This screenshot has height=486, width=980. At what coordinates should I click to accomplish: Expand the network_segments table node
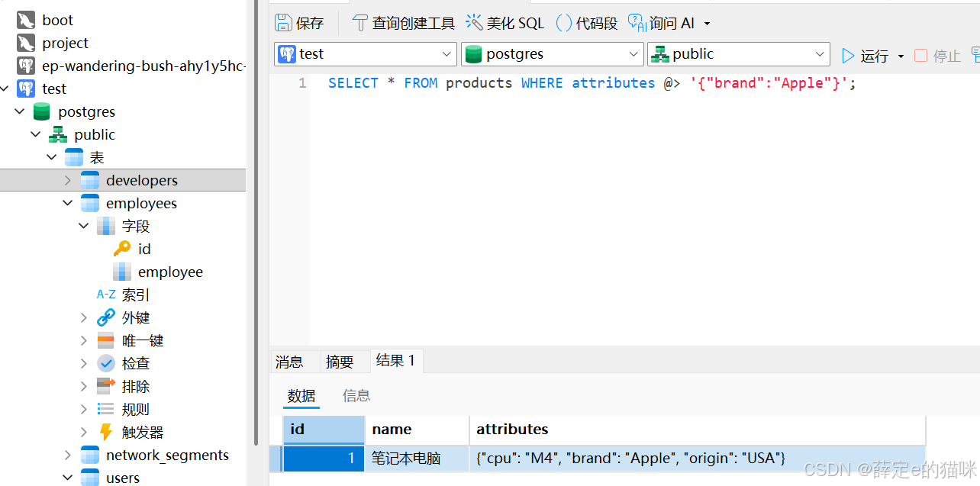68,455
